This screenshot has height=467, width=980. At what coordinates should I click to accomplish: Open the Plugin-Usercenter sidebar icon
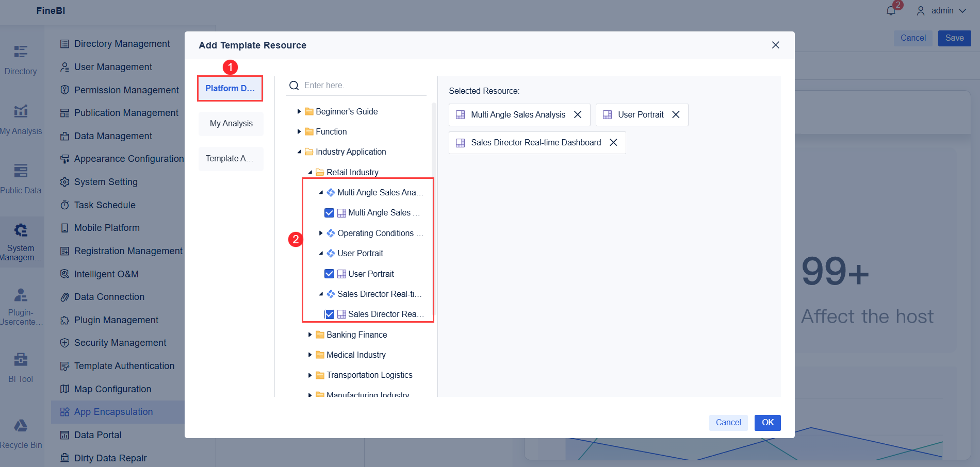pos(21,295)
